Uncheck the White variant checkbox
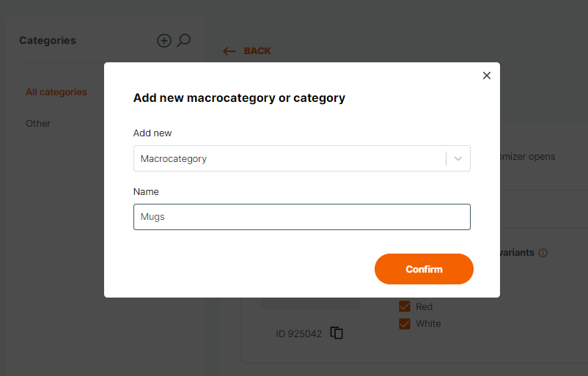 pos(404,323)
